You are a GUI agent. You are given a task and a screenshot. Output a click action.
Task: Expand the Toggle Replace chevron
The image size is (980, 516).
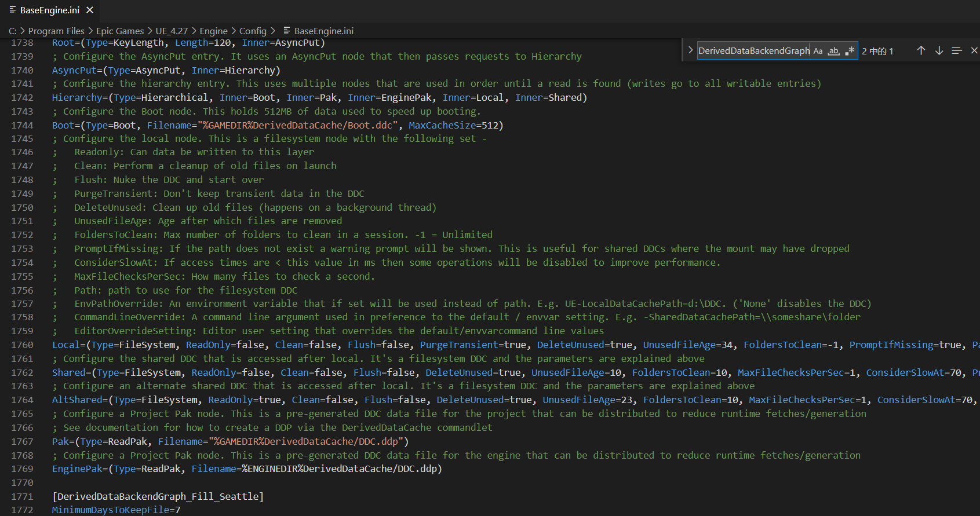(x=690, y=50)
